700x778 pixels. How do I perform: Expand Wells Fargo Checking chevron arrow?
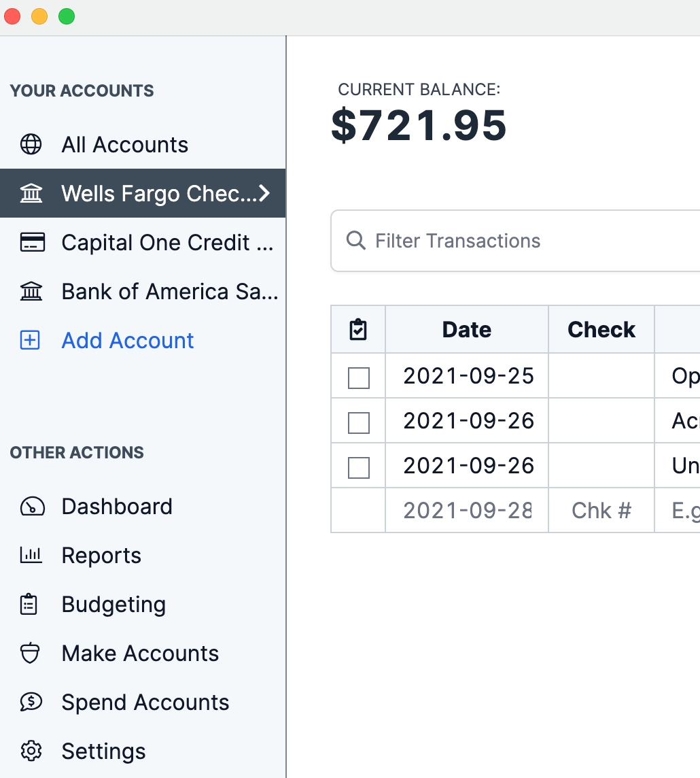pyautogui.click(x=265, y=194)
